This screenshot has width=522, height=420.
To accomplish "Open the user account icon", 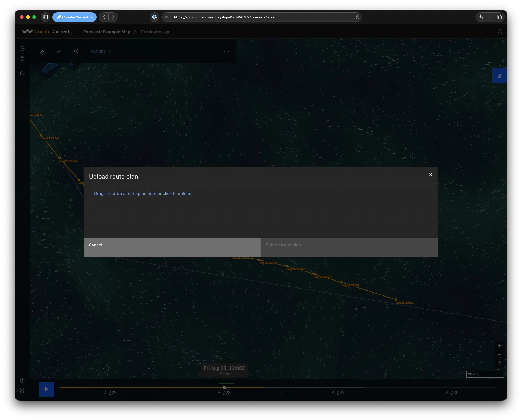I will [x=500, y=31].
